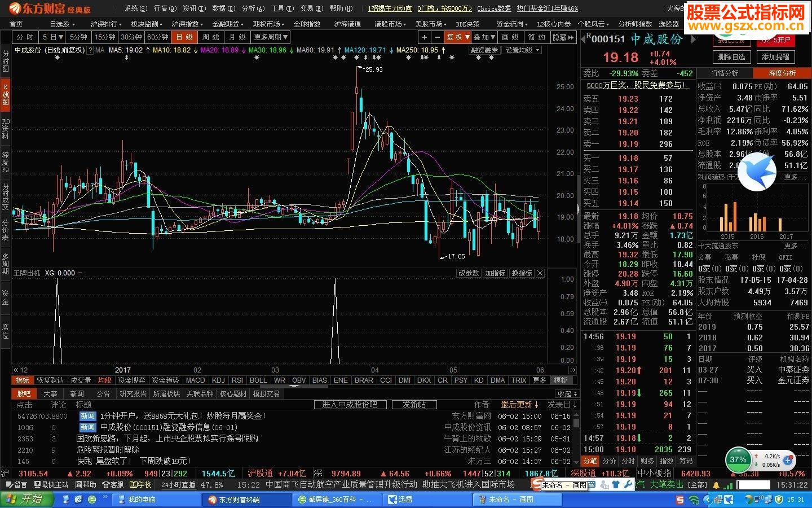The height and width of the screenshot is (508, 812).
Task: Open 留言 message icon in status bar
Action: (15, 485)
